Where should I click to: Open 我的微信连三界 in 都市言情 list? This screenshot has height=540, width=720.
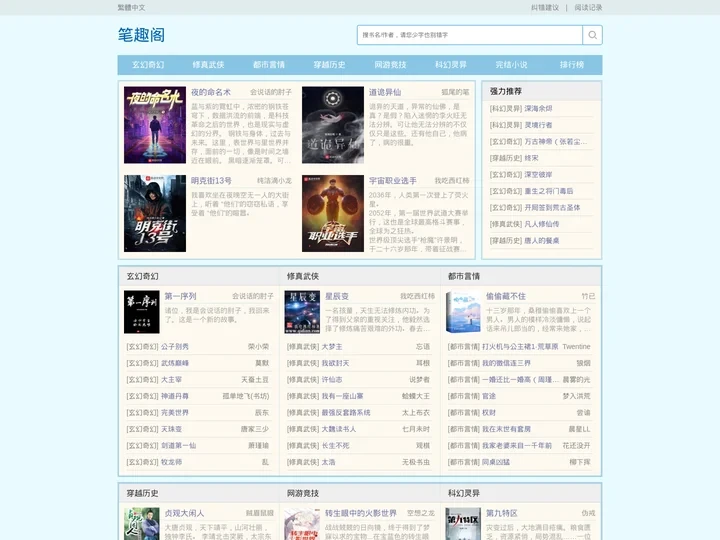coord(506,363)
